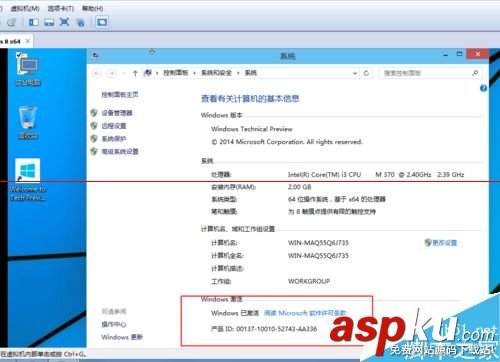The image size is (500, 362).
Task: Click the 查看有关计算机的基本信息 heading
Action: click(250, 99)
